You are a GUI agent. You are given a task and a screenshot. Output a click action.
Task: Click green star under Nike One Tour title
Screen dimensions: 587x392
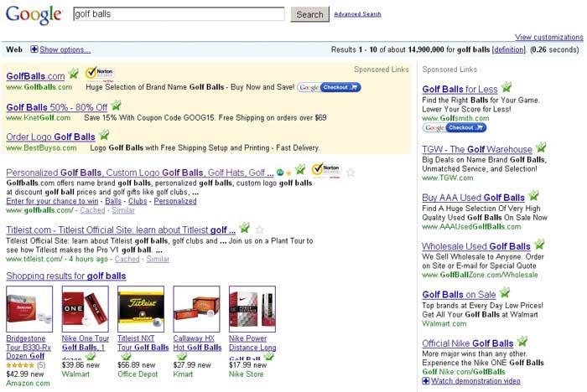[x=91, y=356]
